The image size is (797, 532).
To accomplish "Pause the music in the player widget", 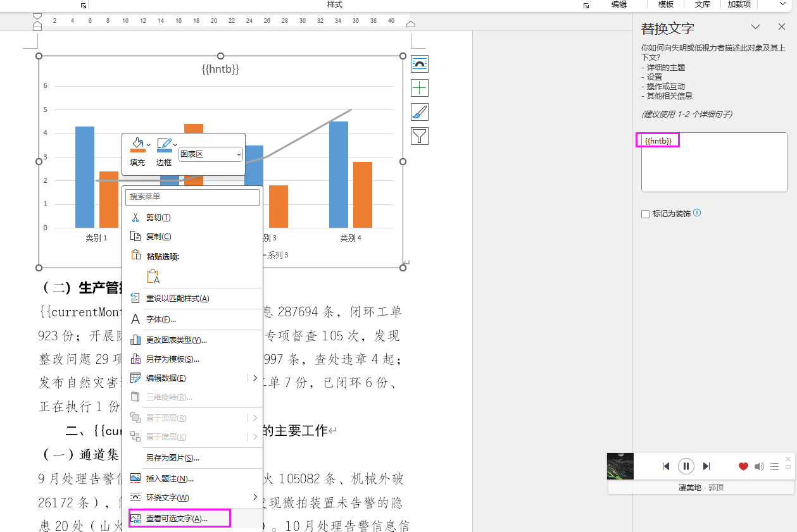I will 686,466.
